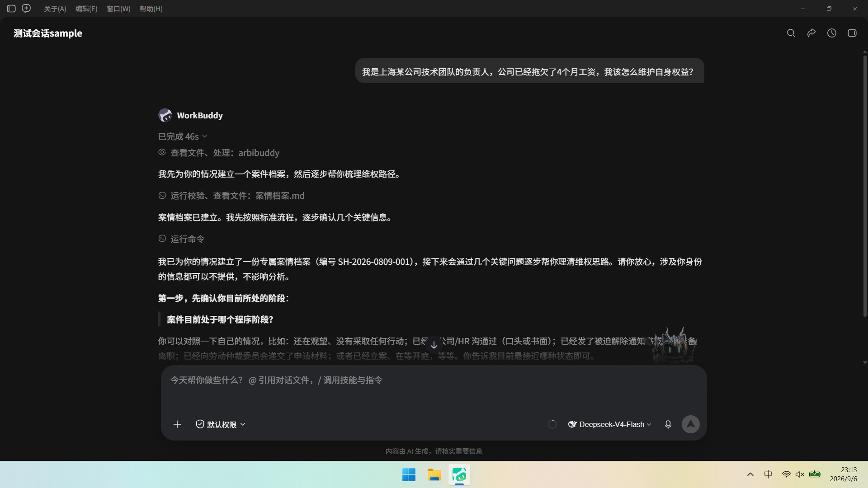Image resolution: width=868 pixels, height=488 pixels.
Task: Click the circular usage progress indicator
Action: tap(552, 424)
